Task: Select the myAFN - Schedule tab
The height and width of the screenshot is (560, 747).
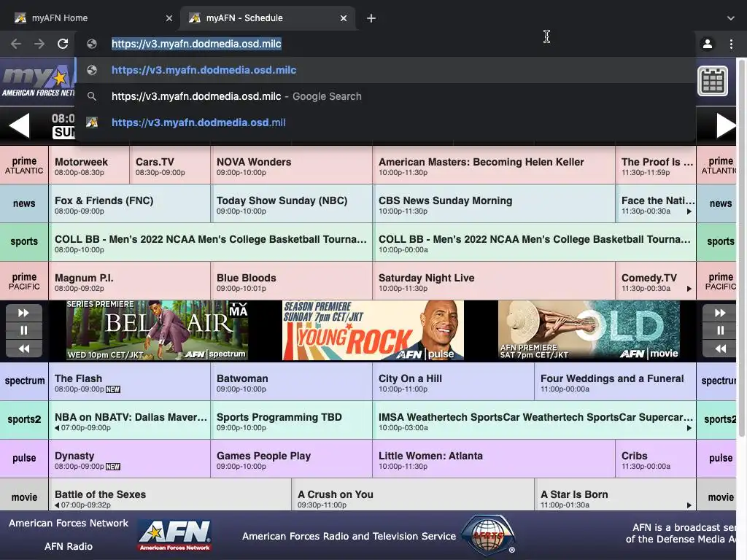Action: (267, 18)
